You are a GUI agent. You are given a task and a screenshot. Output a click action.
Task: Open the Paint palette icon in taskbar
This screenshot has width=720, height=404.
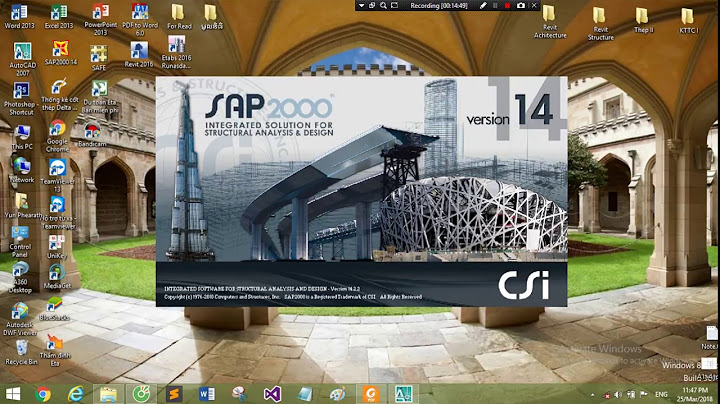point(338,394)
